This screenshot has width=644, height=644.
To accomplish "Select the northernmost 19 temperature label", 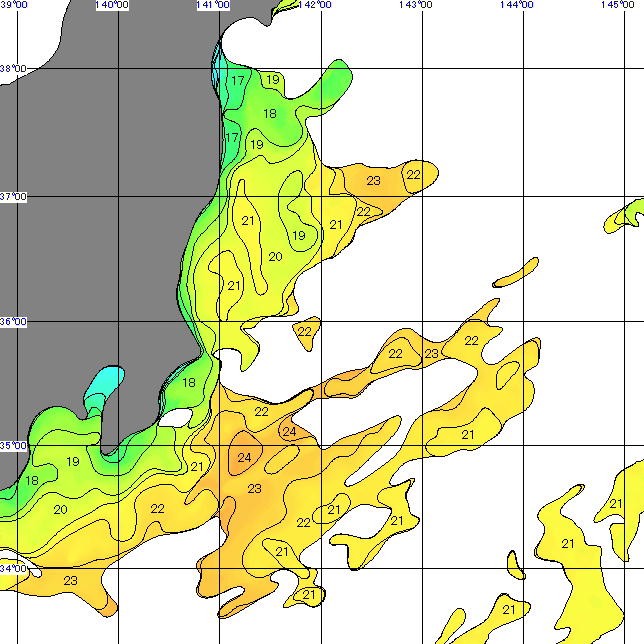I will click(273, 80).
